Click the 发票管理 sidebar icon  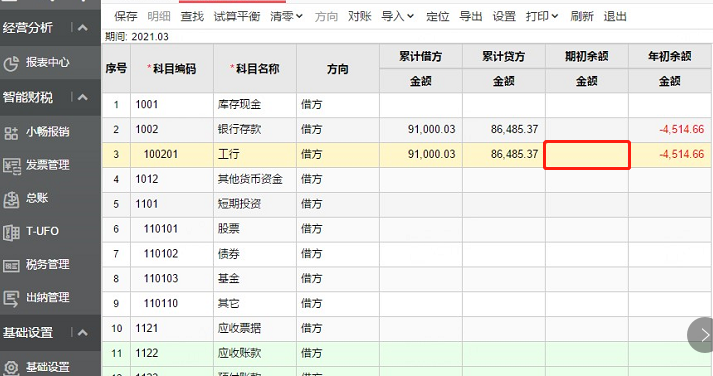(x=11, y=166)
